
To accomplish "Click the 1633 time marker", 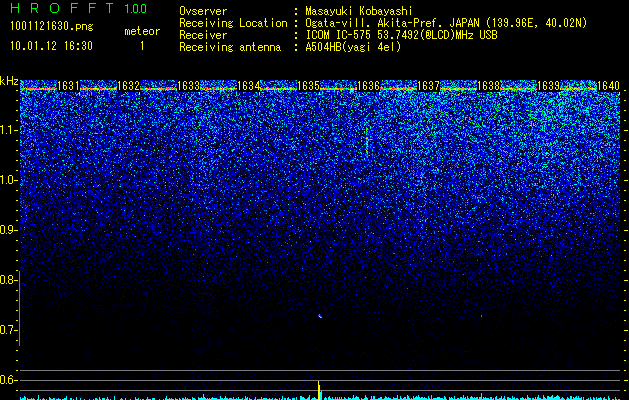I will [x=188, y=86].
